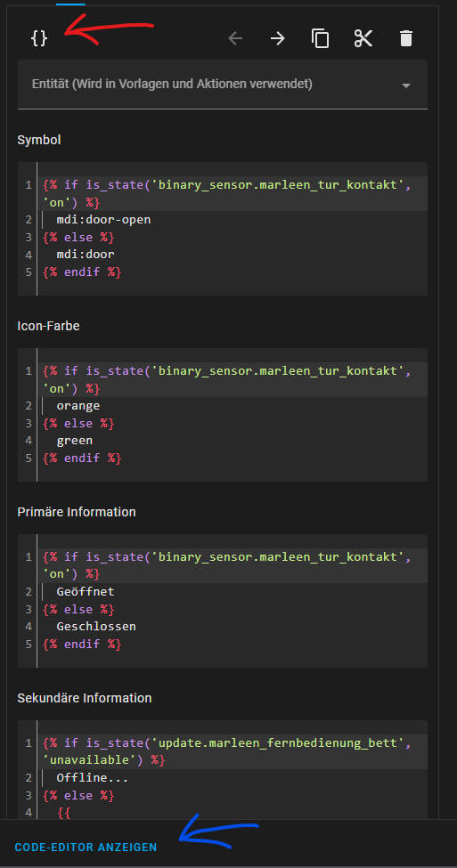
Task: Copy the card with the duplicate icon
Action: coord(320,38)
